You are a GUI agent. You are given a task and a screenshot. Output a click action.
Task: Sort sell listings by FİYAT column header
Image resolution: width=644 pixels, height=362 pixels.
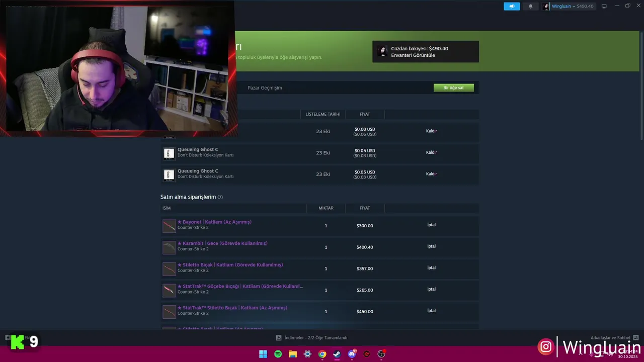[x=365, y=114]
